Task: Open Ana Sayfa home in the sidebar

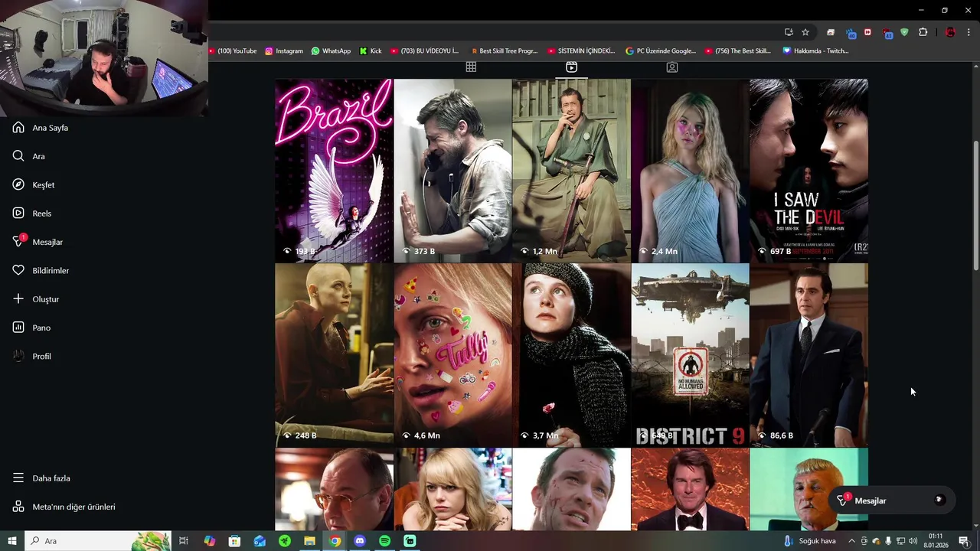Action: [x=41, y=128]
